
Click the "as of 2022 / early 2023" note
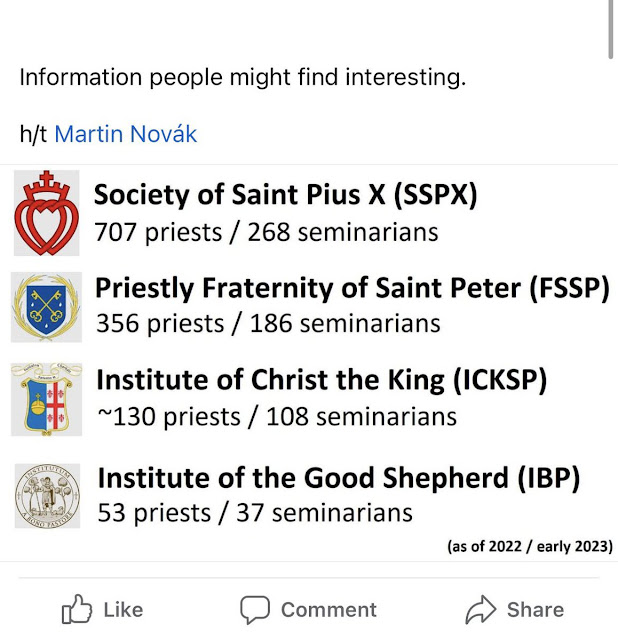[x=530, y=546]
